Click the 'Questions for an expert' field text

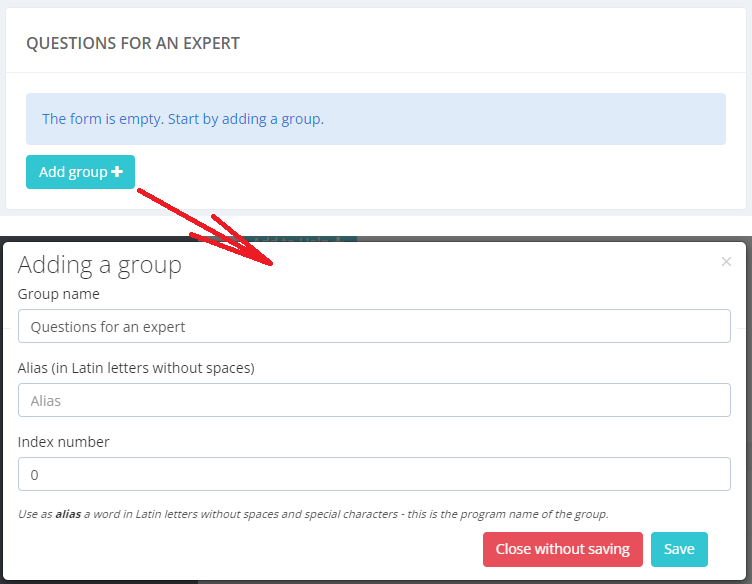click(107, 327)
